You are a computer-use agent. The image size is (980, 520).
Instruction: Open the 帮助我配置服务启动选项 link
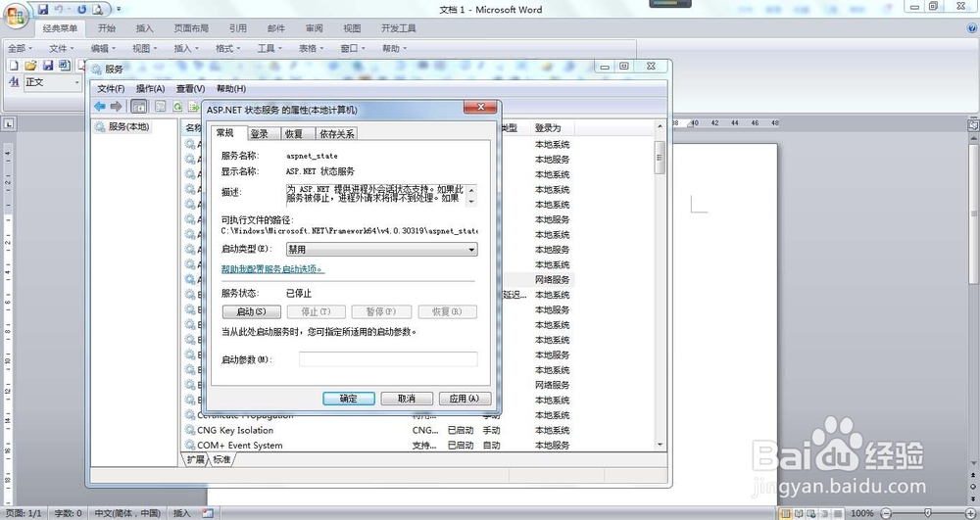[x=272, y=269]
